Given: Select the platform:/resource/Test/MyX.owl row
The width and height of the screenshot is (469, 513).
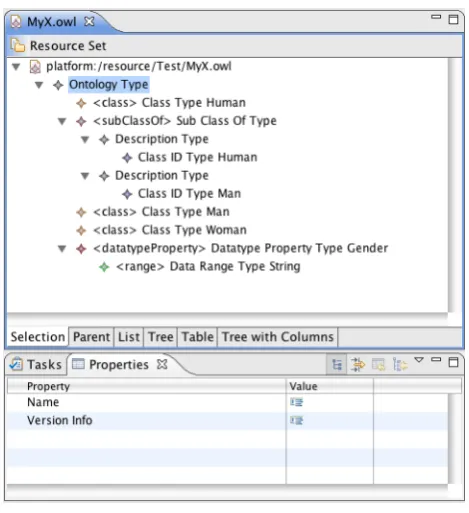Looking at the screenshot, I should (138, 66).
